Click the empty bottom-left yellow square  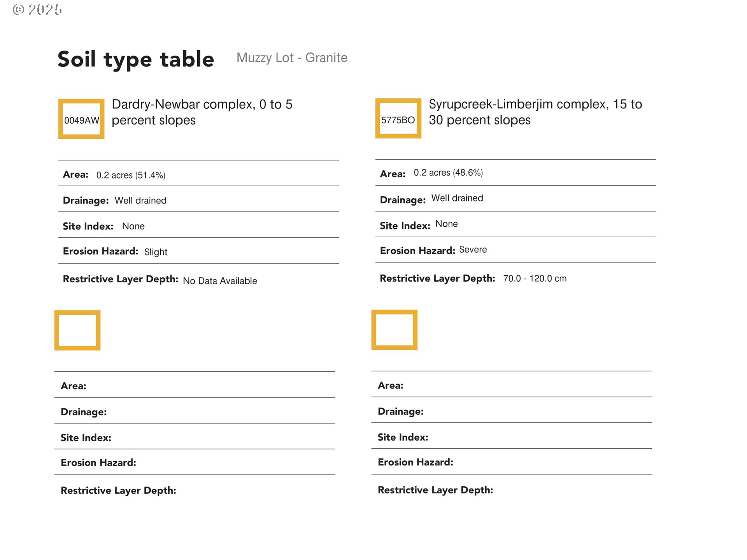pyautogui.click(x=77, y=330)
